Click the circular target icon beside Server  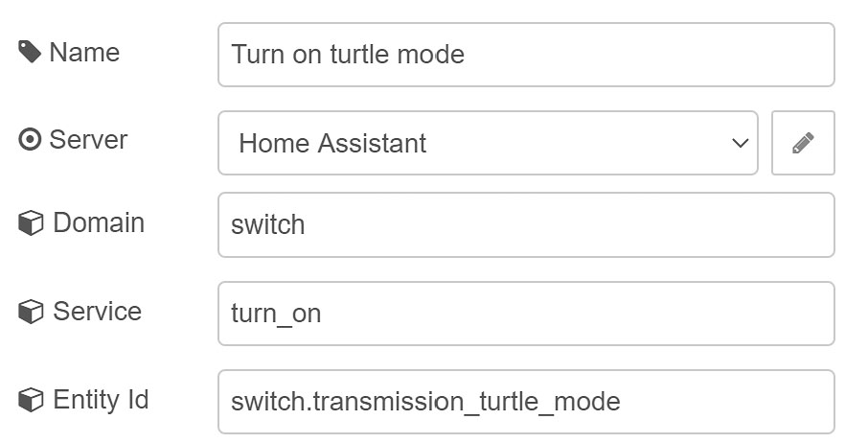30,140
